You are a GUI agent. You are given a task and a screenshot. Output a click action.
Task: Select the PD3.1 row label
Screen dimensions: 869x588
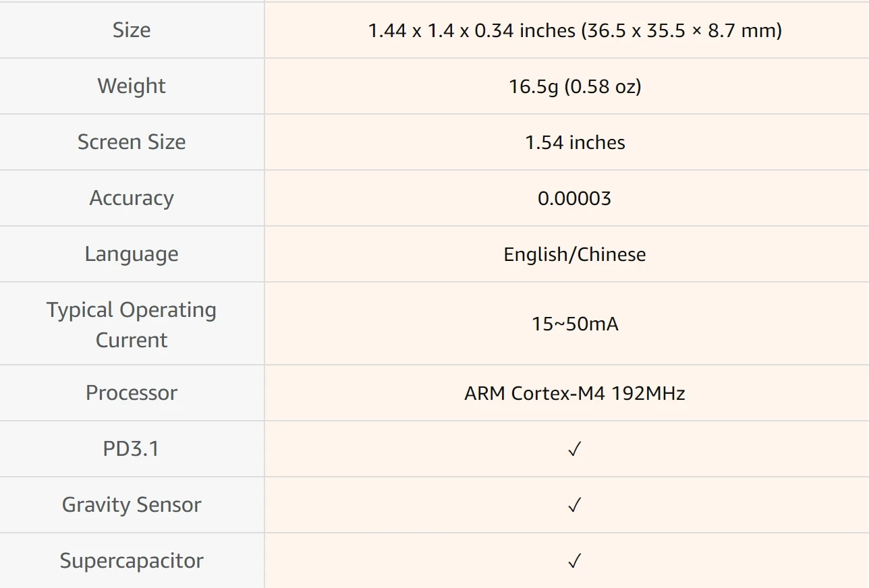(132, 448)
